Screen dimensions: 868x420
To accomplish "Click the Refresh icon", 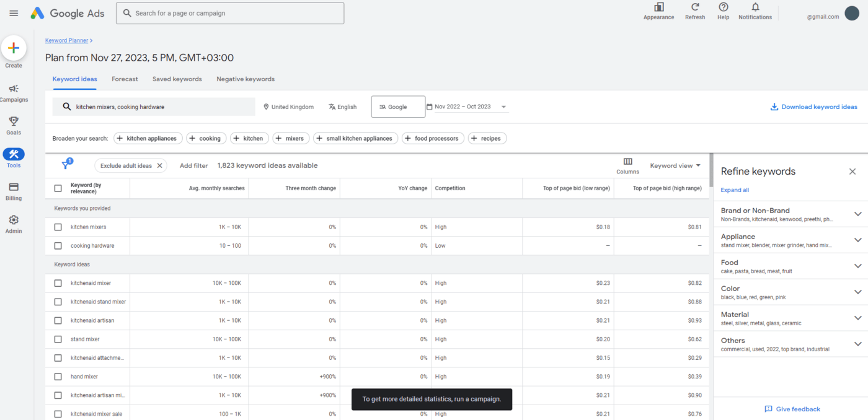I will (694, 7).
